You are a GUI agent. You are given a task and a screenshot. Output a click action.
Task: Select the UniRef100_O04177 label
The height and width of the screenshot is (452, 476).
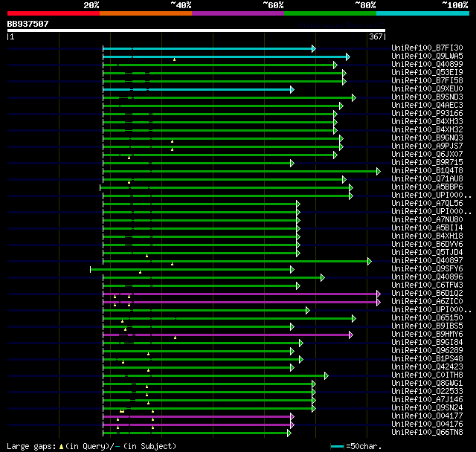pyautogui.click(x=427, y=416)
